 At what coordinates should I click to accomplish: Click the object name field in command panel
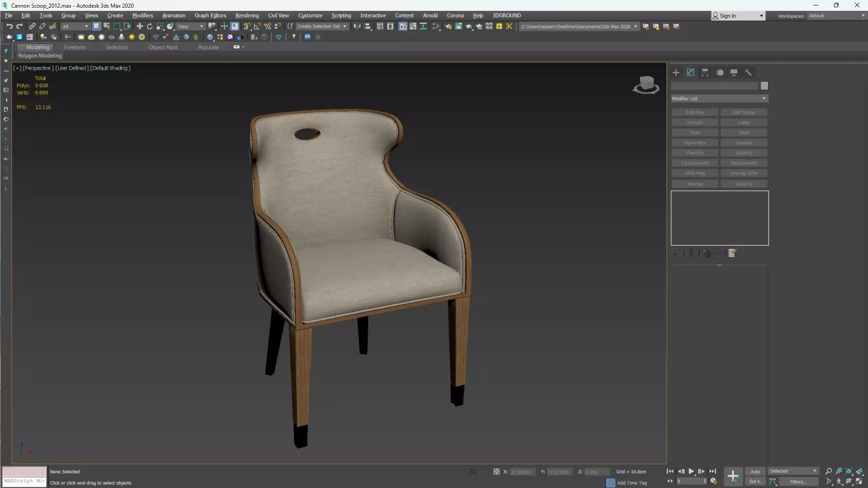[714, 86]
